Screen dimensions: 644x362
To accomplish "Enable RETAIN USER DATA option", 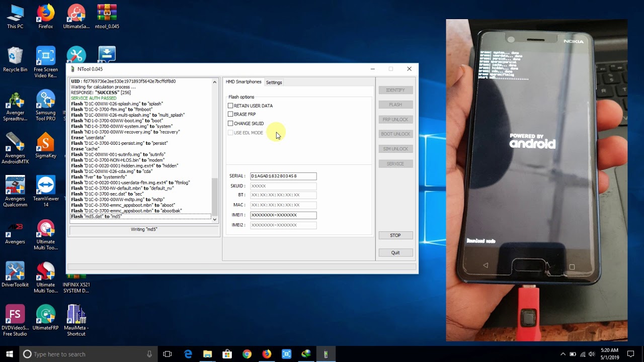I will coord(230,106).
